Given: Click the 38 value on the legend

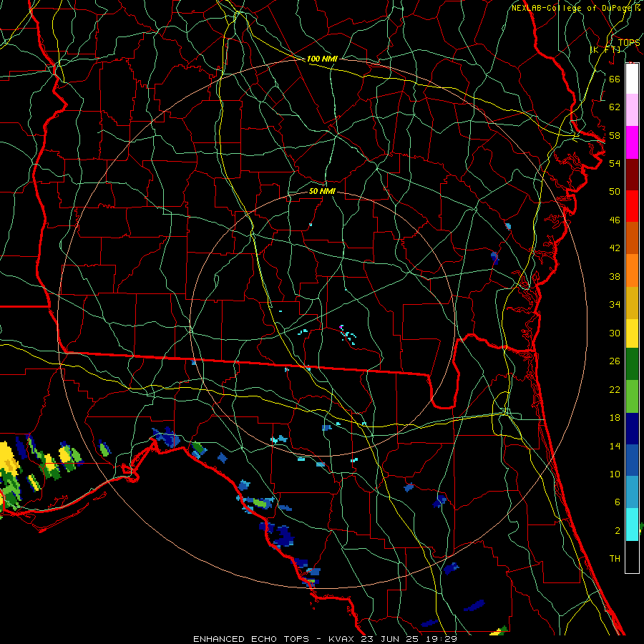Looking at the screenshot, I should pyautogui.click(x=615, y=276).
